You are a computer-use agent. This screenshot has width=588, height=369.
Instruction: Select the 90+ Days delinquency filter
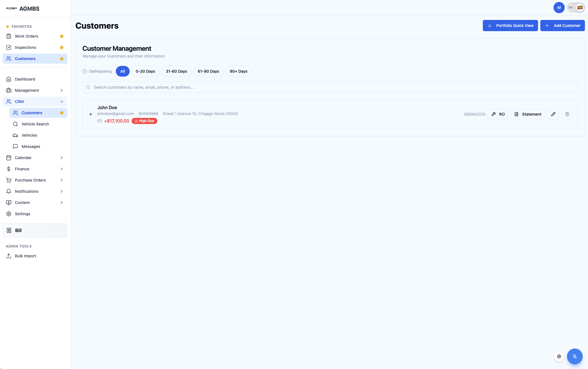tap(238, 71)
